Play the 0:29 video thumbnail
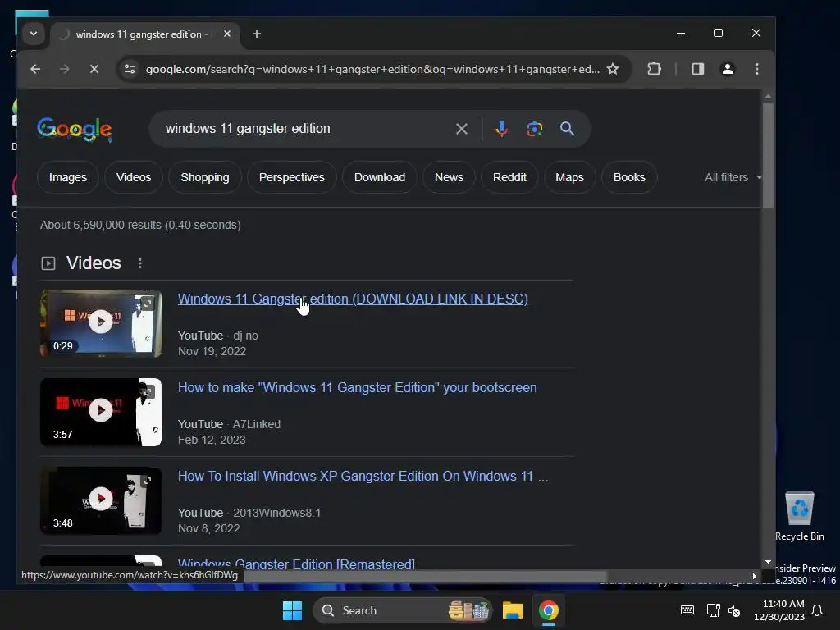Viewport: 840px width, 630px height. tap(101, 323)
